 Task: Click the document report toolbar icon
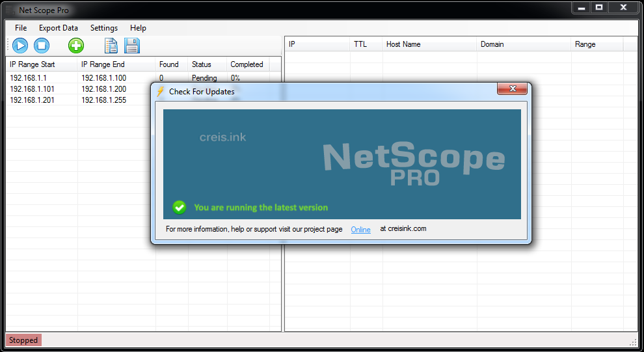(111, 45)
